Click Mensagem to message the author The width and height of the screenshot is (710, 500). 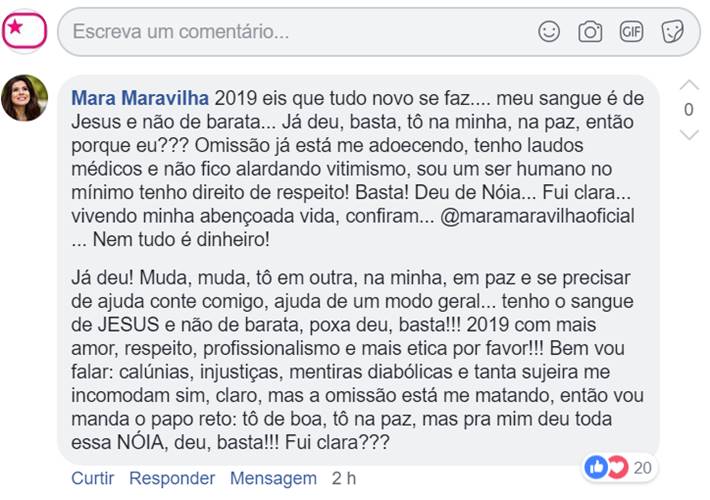point(273,478)
